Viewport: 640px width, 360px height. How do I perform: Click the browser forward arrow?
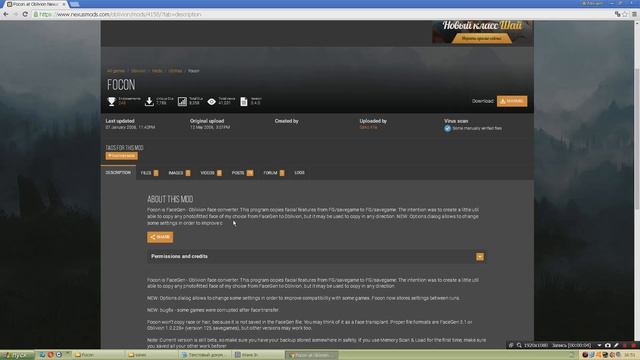pyautogui.click(x=16, y=14)
